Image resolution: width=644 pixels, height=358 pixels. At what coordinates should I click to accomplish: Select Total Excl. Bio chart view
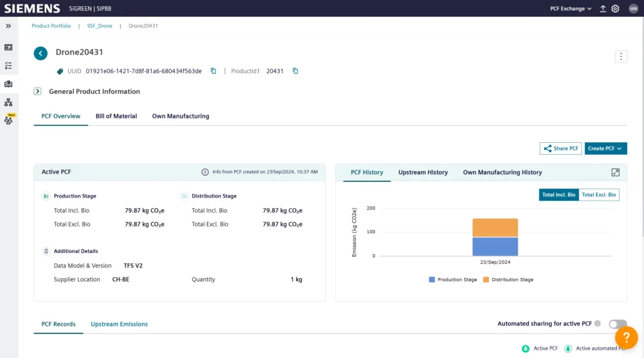[599, 195]
